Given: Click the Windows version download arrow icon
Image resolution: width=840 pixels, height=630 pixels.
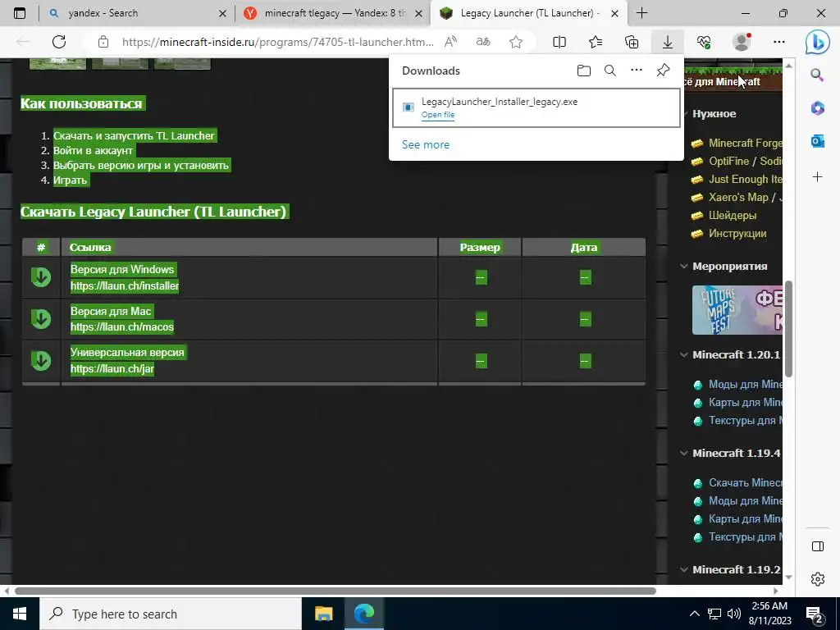Looking at the screenshot, I should (41, 277).
